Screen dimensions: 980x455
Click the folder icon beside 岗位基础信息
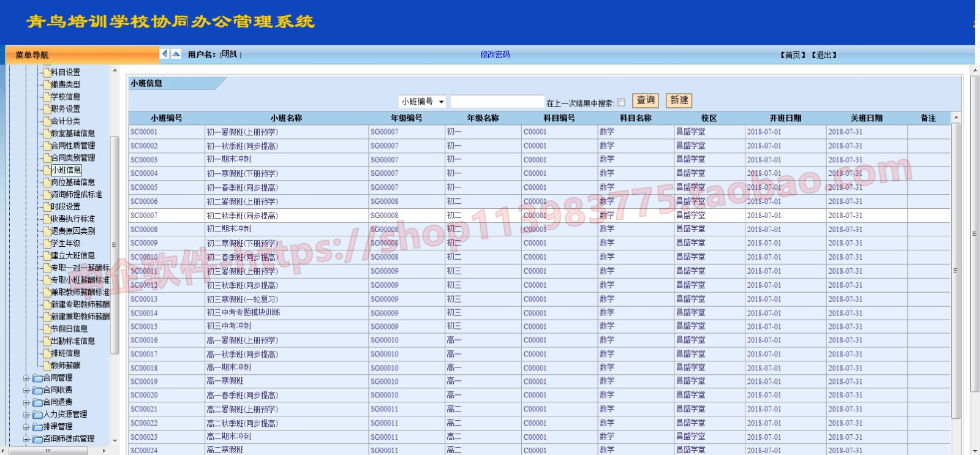(x=47, y=182)
